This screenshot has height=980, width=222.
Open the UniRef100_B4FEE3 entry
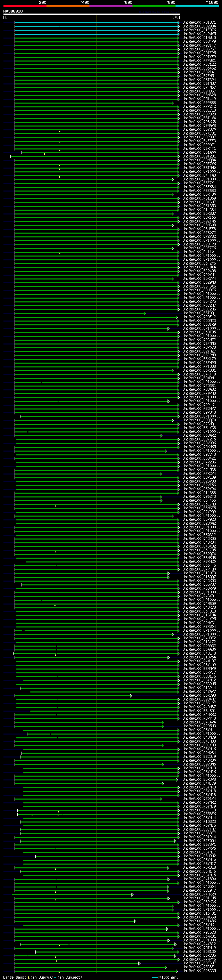(x=199, y=141)
